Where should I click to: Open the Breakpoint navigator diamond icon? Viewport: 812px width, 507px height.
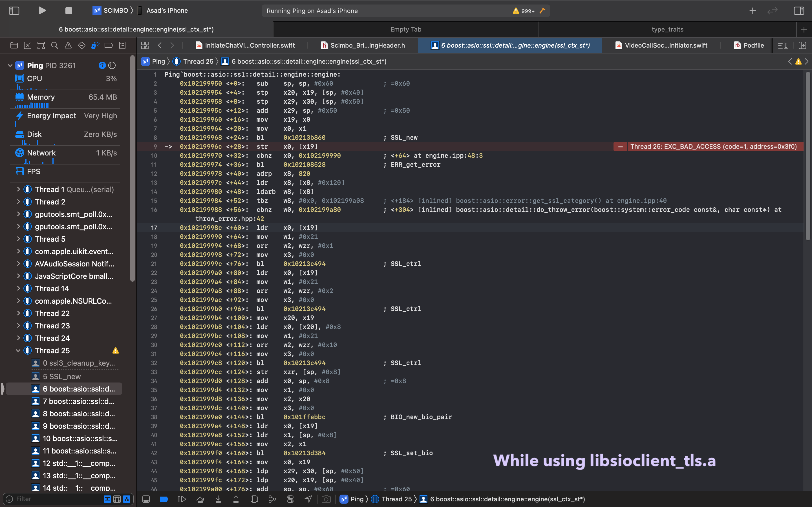pyautogui.click(x=81, y=45)
